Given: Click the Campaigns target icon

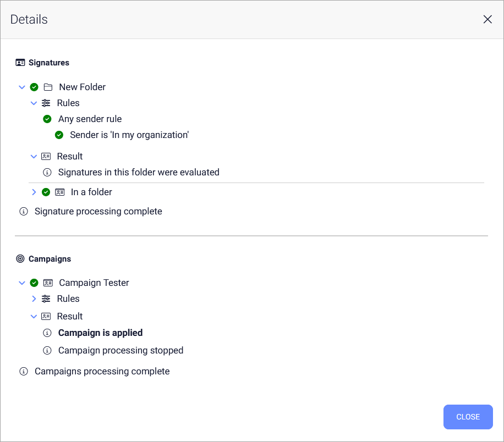Looking at the screenshot, I should [x=20, y=258].
